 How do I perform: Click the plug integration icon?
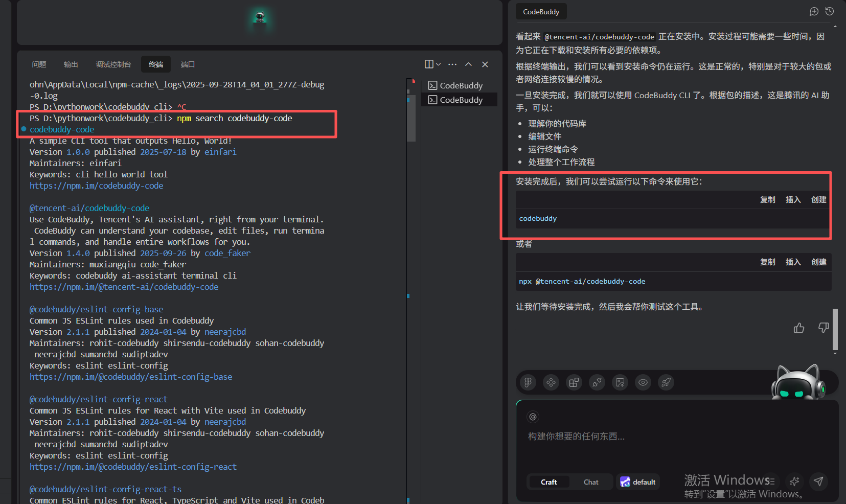coord(597,382)
